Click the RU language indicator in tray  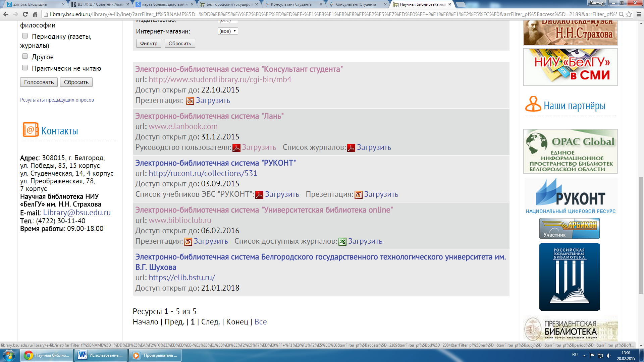tap(575, 355)
